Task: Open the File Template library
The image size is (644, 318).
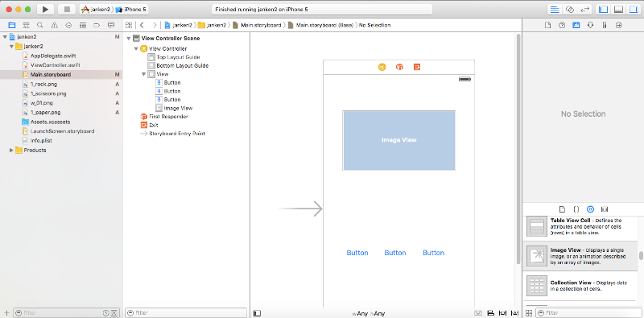Action: click(562, 209)
